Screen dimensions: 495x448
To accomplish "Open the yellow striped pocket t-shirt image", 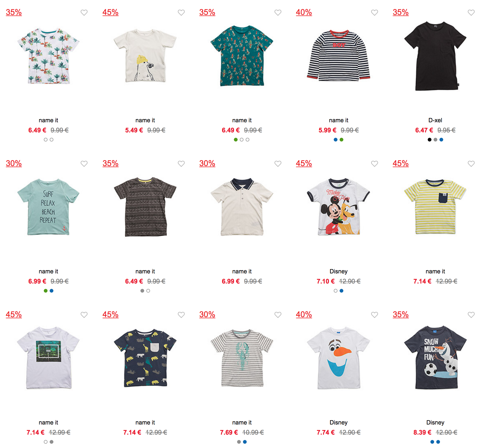I will click(435, 207).
